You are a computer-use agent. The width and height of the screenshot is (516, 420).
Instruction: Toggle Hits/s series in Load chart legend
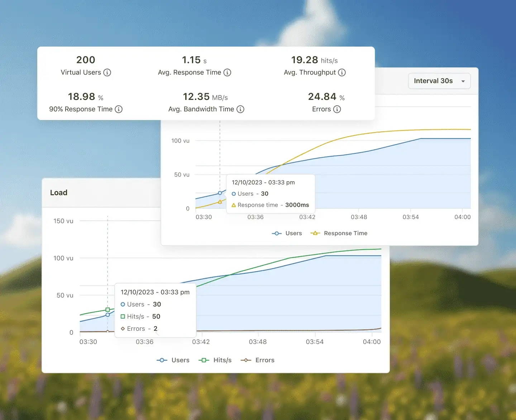point(215,360)
